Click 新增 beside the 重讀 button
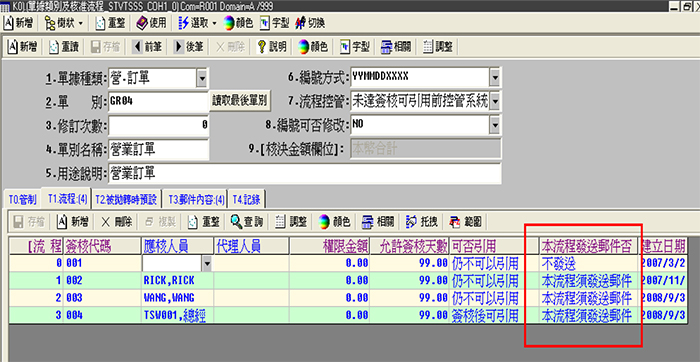 pyautogui.click(x=23, y=47)
